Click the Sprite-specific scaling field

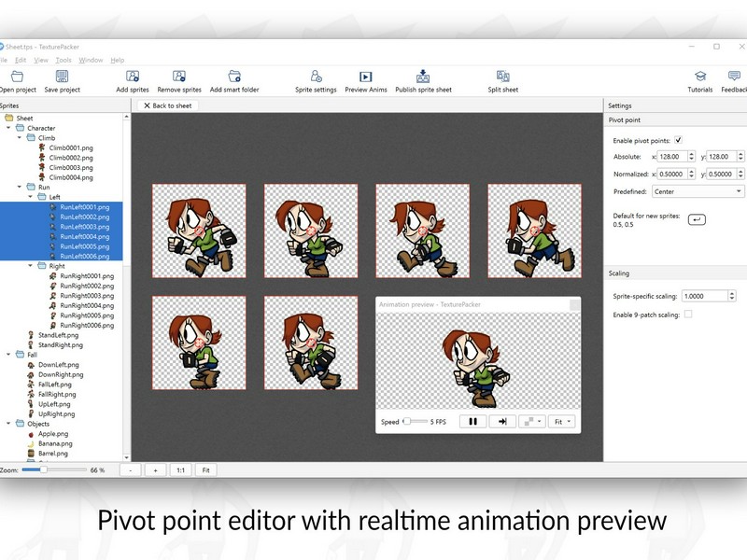(x=705, y=296)
